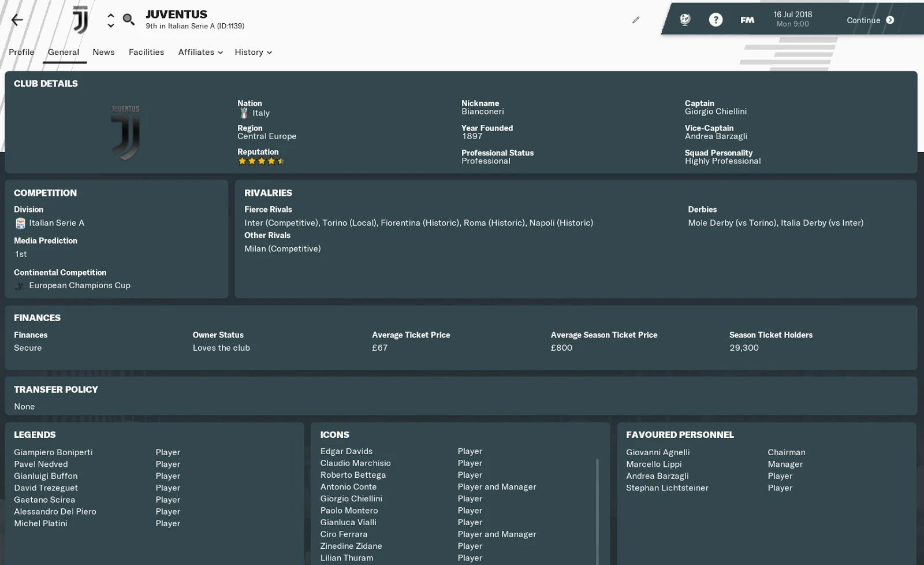Go back using the left arrow icon
Viewport: 924px width, 565px height.
[17, 20]
